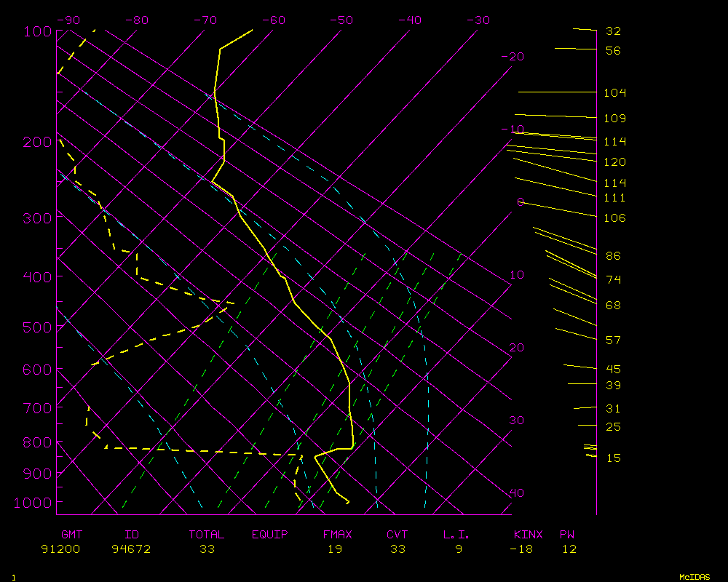Image resolution: width=728 pixels, height=582 pixels.
Task: Select the station ID value 94672
Action: [x=131, y=549]
